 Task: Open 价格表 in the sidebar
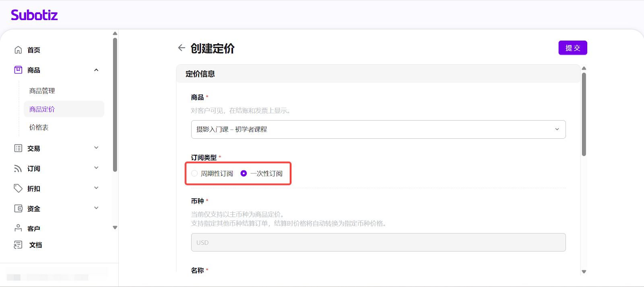pos(39,127)
